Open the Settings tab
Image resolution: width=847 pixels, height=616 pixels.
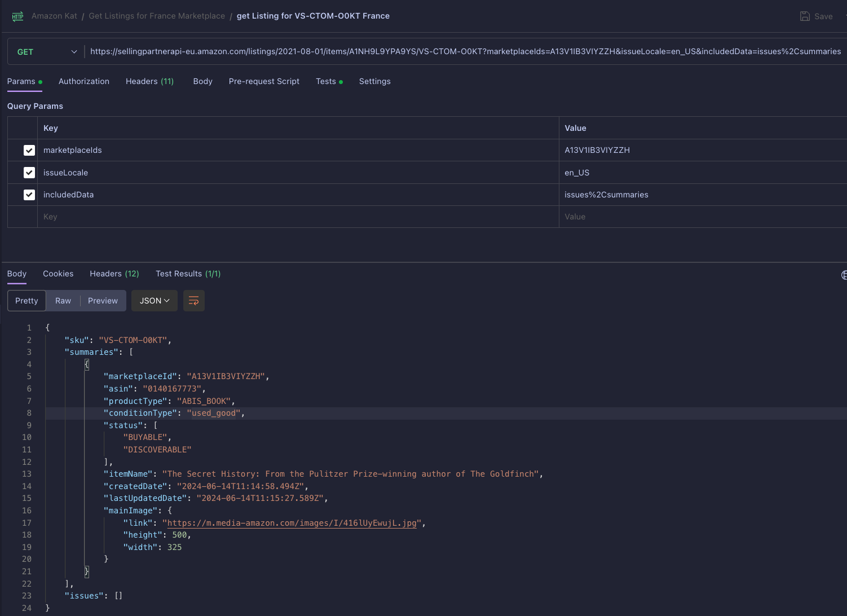pos(374,81)
